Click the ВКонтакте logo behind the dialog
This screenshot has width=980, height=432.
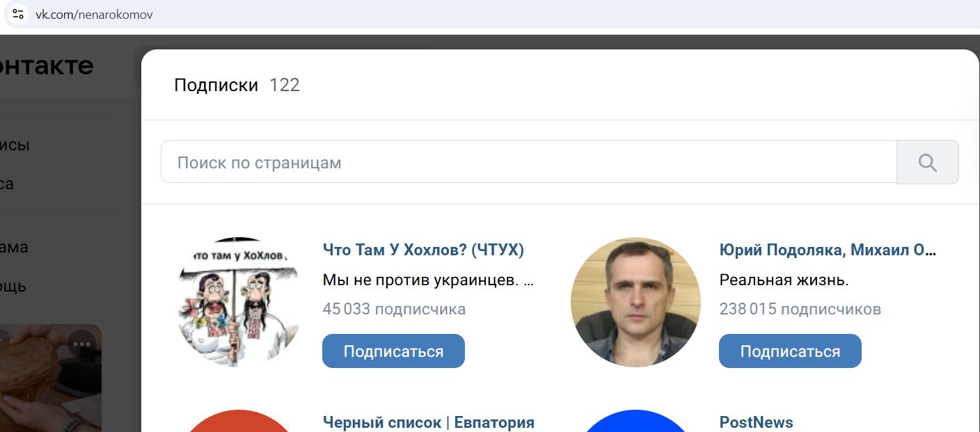tap(47, 65)
